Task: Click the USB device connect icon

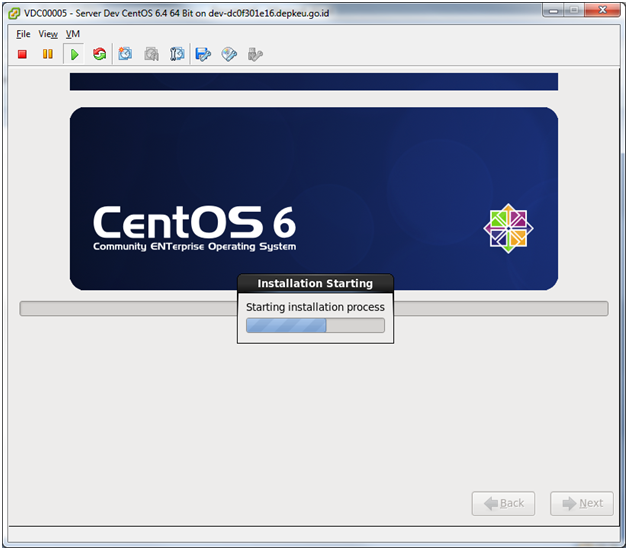Action: pyautogui.click(x=255, y=54)
